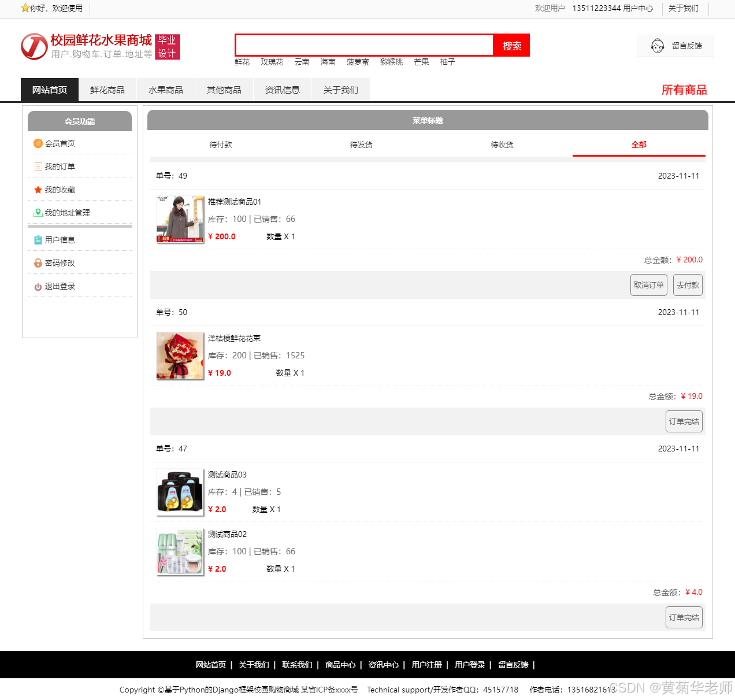The height and width of the screenshot is (700, 735).
Task: Click footer link 网站首页
Action: (211, 665)
